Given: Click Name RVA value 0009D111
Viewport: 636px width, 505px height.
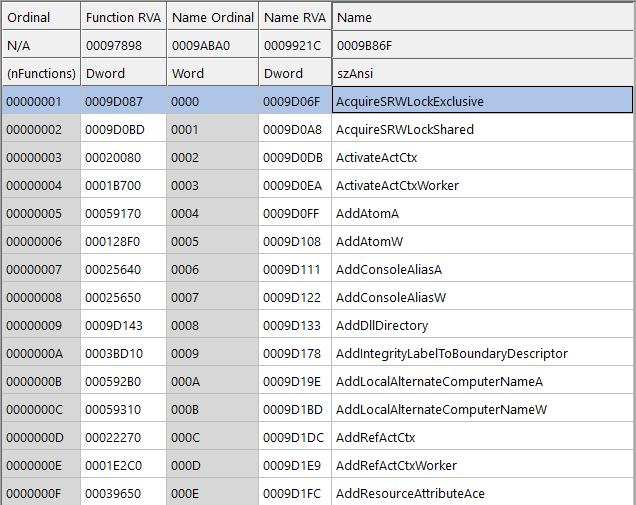Looking at the screenshot, I should point(295,269).
